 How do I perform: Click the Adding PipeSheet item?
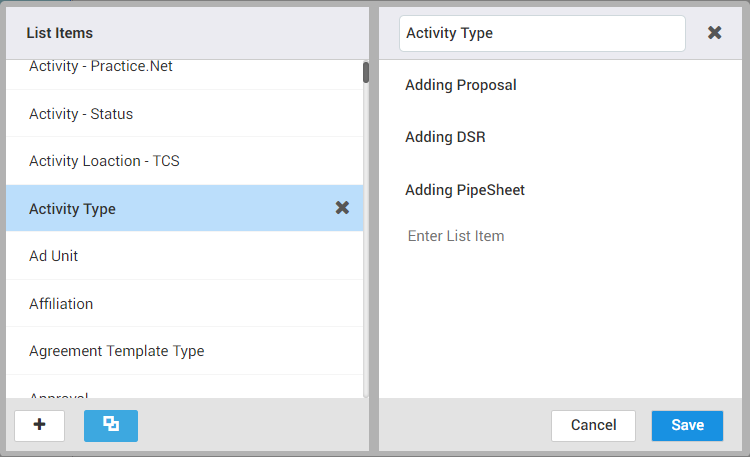[x=465, y=190]
